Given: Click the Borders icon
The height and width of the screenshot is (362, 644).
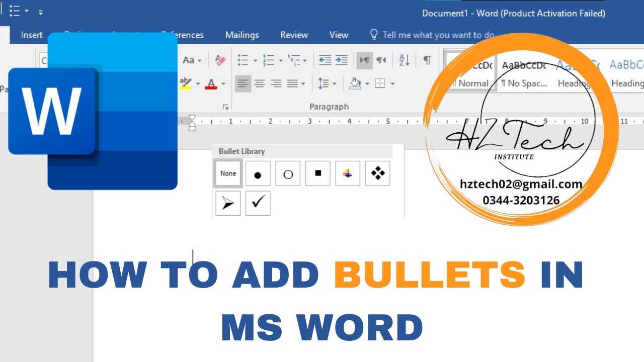Looking at the screenshot, I should (380, 83).
